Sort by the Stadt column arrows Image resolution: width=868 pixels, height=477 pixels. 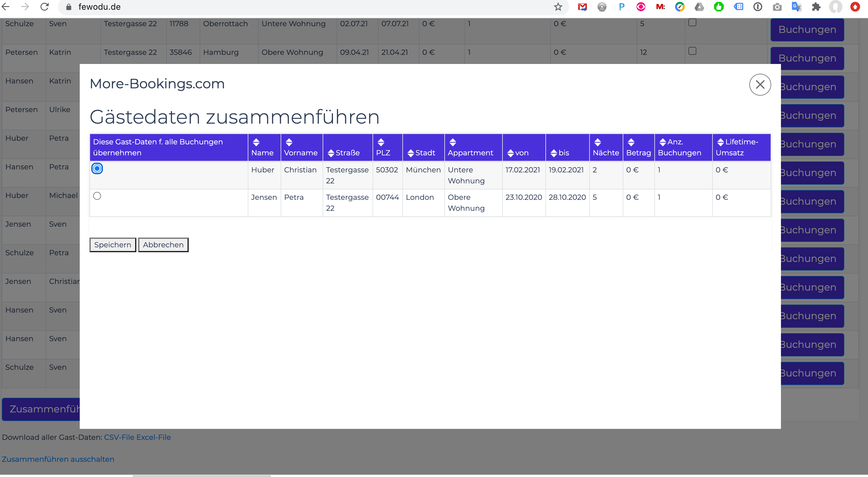[x=410, y=153]
